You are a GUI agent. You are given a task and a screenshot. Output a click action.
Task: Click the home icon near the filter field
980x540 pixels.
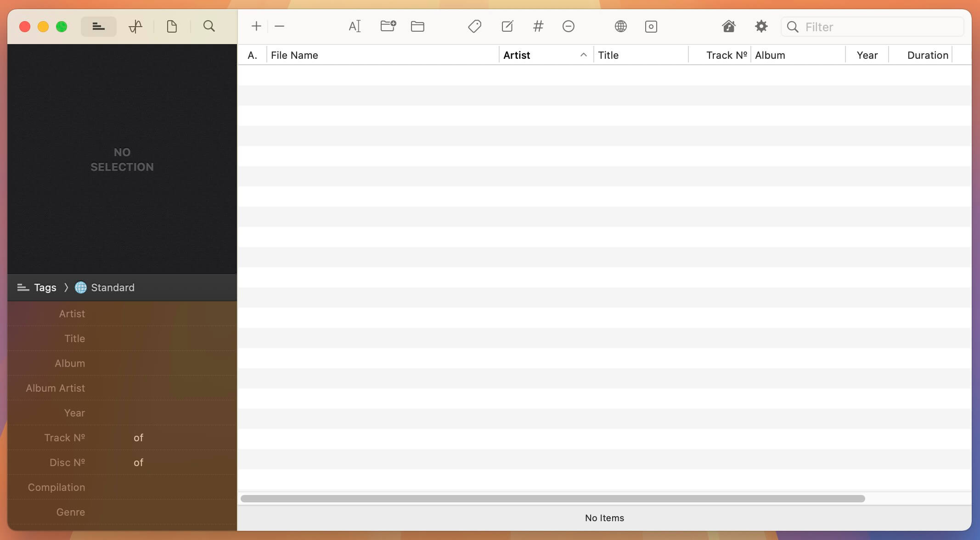(x=728, y=26)
